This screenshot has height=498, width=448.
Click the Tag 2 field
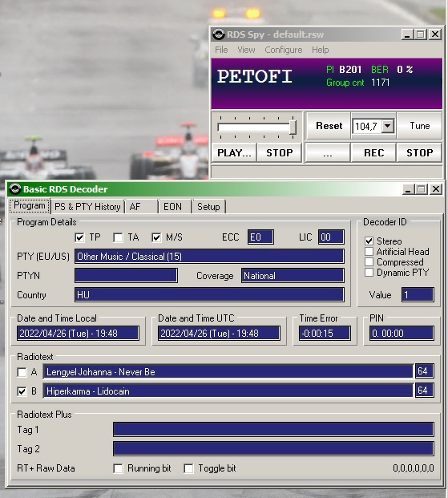tap(273, 449)
